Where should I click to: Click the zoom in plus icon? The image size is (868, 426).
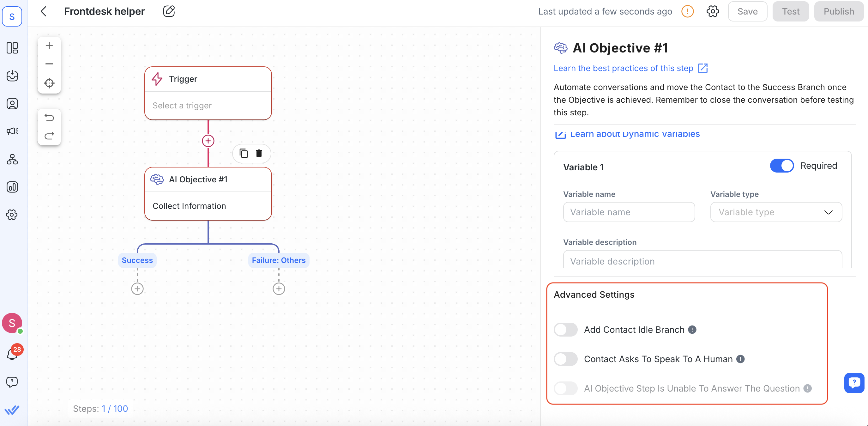click(x=49, y=46)
